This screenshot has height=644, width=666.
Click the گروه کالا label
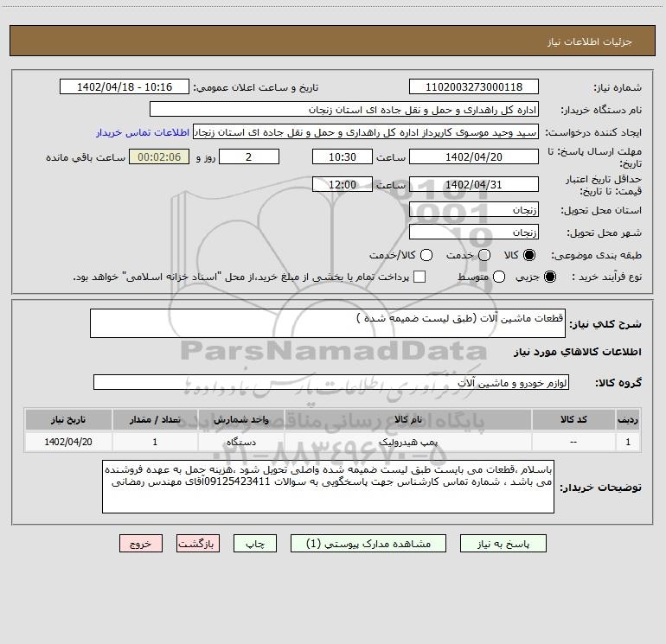point(618,382)
